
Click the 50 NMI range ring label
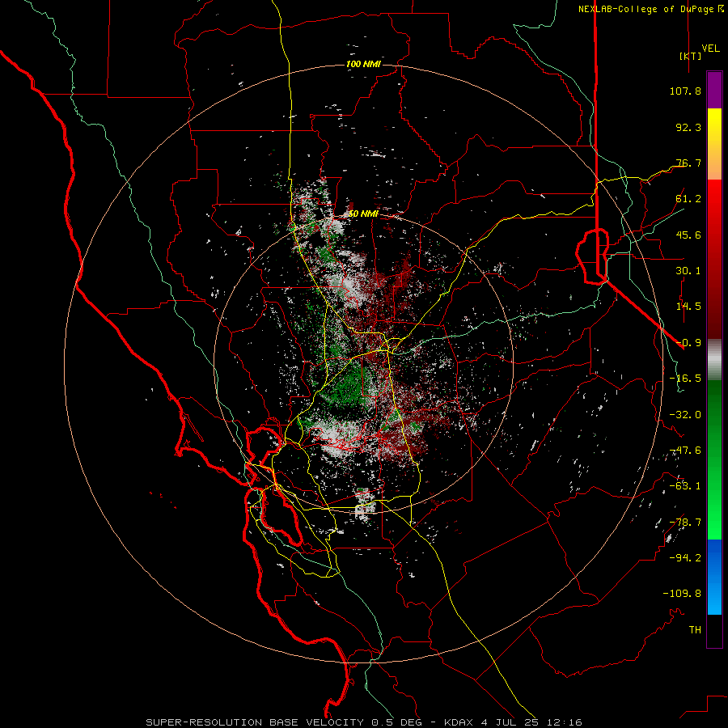363,214
